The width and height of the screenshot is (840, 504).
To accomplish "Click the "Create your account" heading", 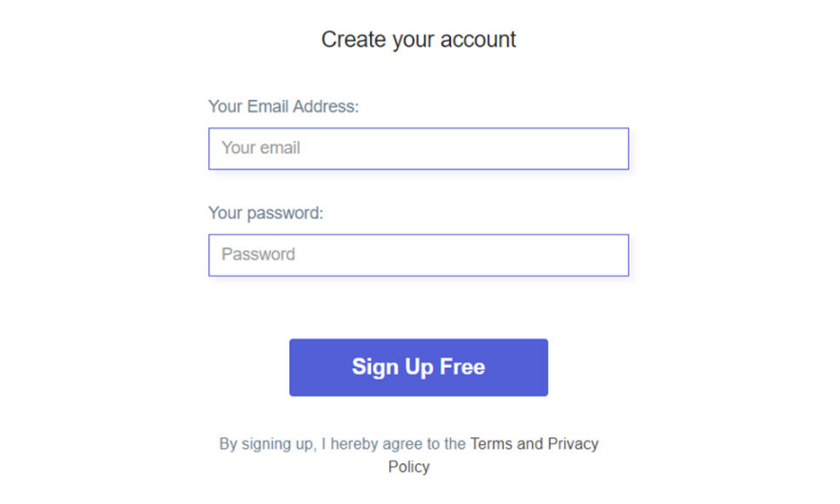I will [419, 40].
